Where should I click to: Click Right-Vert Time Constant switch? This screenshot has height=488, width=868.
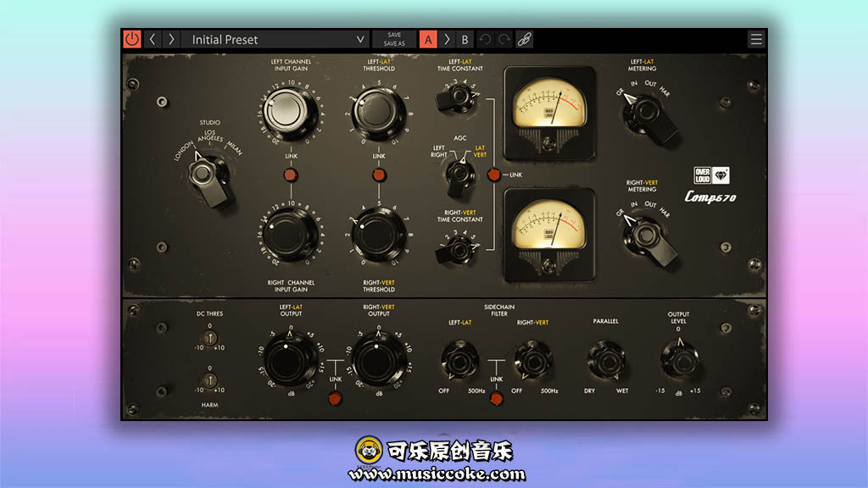pos(458,250)
